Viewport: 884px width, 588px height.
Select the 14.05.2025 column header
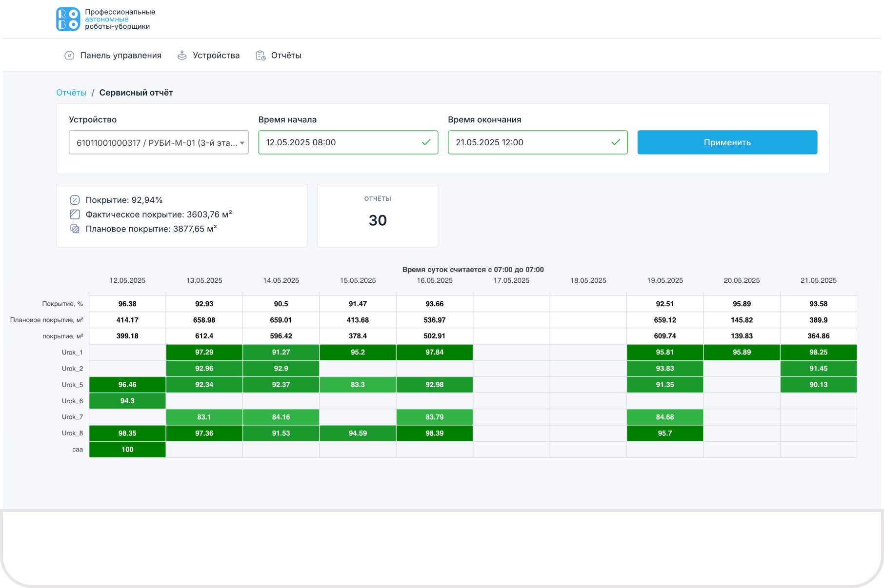click(281, 280)
